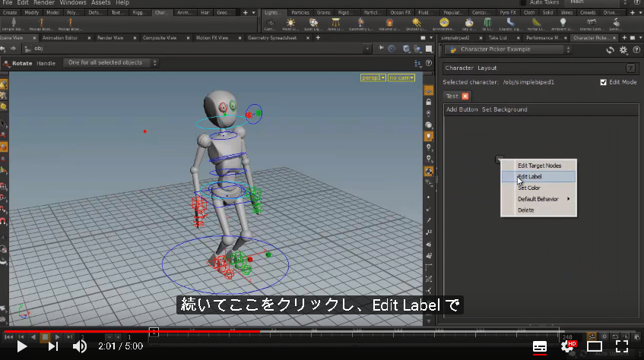Skip to next YouTube video
This screenshot has height=360, width=644.
(53, 347)
